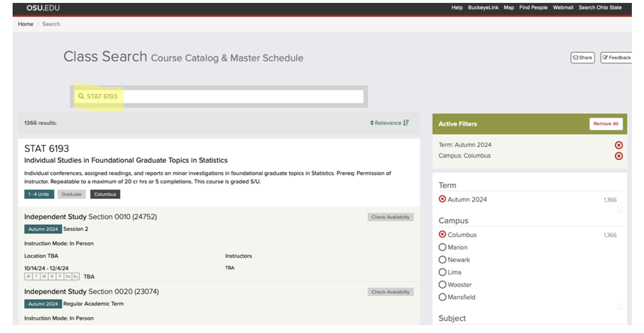Go to Home breadcrumb link
This screenshot has height=333, width=644.
pos(26,24)
